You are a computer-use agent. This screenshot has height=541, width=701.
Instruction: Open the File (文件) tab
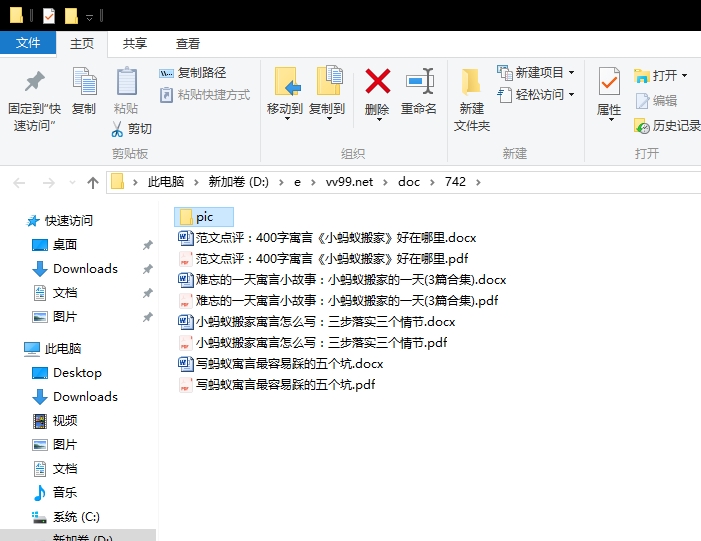(28, 43)
